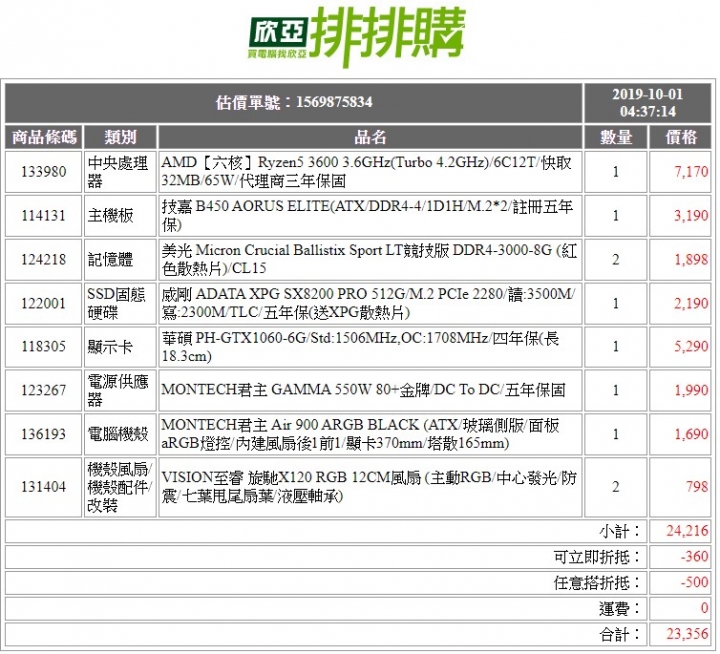Click the 價格 column header
Viewport: 720px width, 654px height.
click(681, 137)
